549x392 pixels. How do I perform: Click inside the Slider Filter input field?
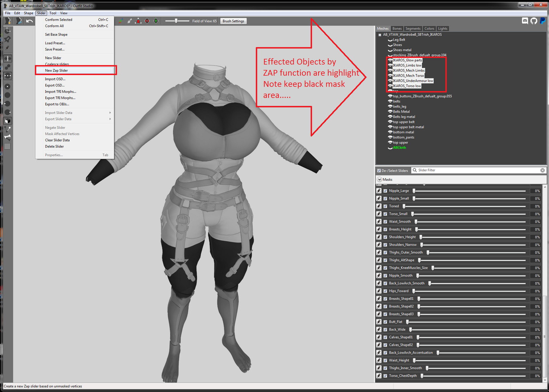point(479,170)
